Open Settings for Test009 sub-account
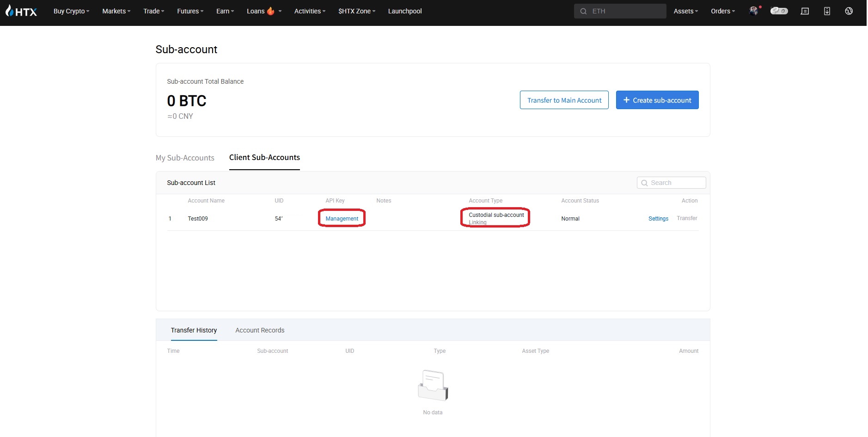 click(658, 219)
